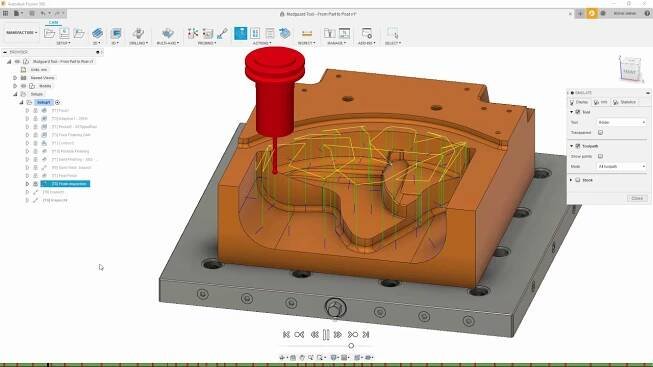This screenshot has height=367, width=653.
Task: Click the 3D milling operations icon
Action: [x=116, y=33]
